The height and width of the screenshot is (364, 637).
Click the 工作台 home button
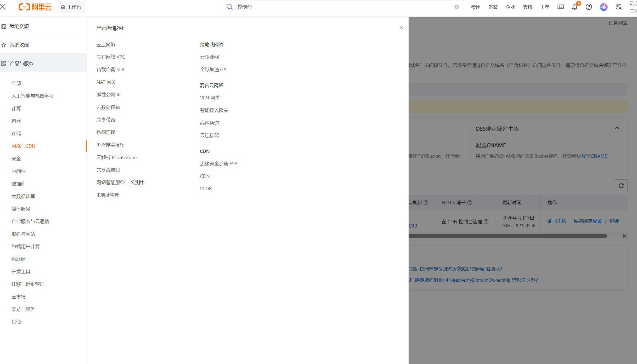71,7
